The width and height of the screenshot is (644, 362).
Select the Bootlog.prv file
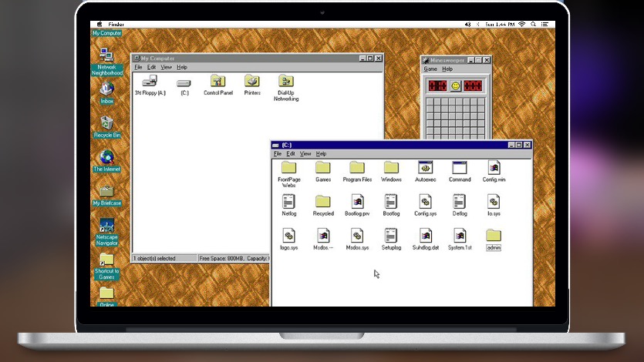tap(357, 206)
